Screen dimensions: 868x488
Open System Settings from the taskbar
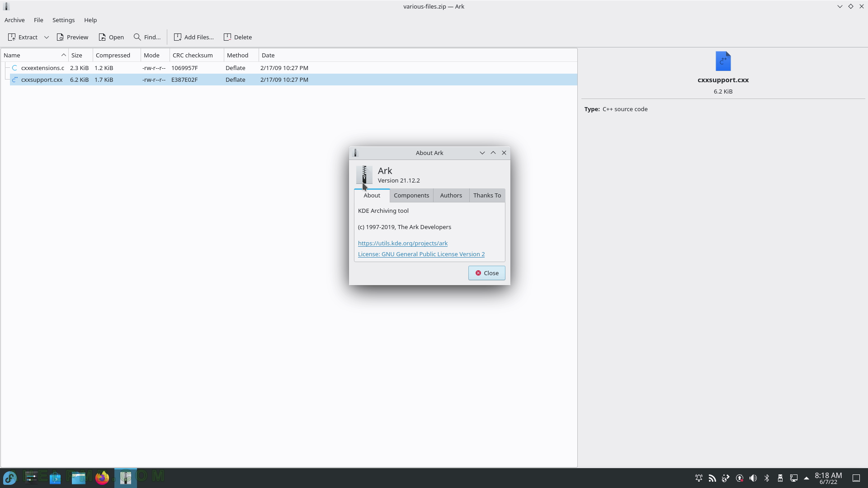tap(31, 478)
